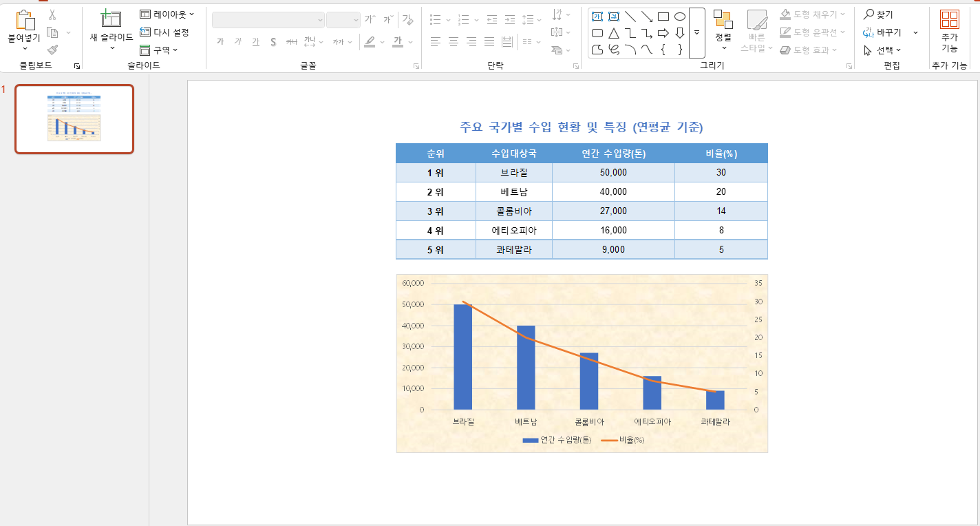This screenshot has height=526, width=980.
Task: Click the 찾기 find button
Action: pyautogui.click(x=878, y=14)
